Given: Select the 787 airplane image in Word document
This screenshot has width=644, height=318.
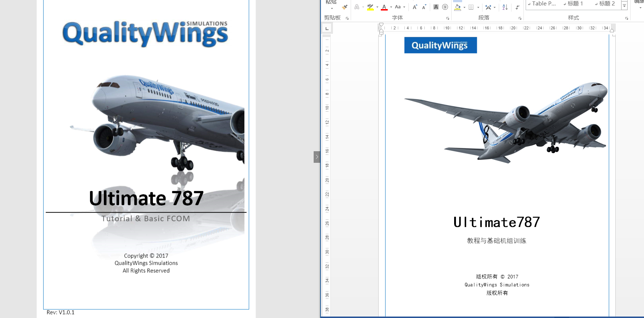Looking at the screenshot, I should coord(506,123).
